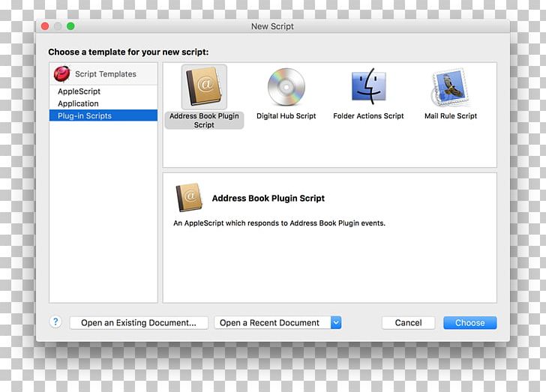Click the Digital Hub Script label
This screenshot has width=546, height=392.
[286, 116]
